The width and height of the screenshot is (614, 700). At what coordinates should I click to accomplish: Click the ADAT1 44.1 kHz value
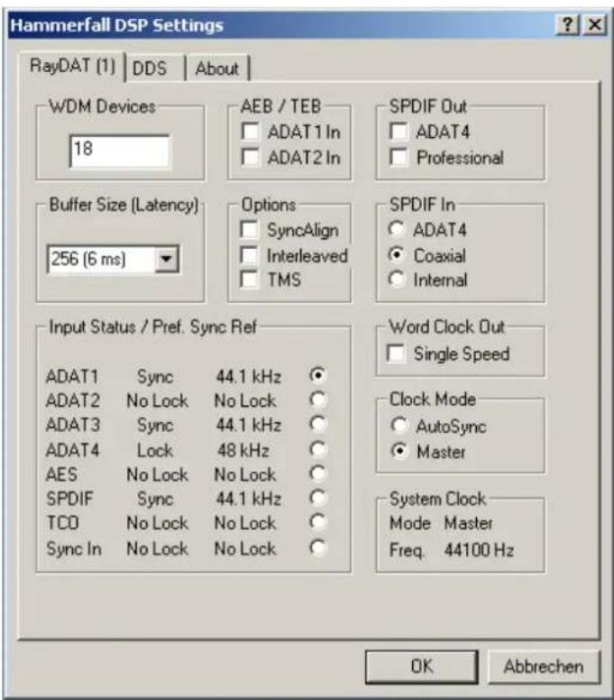[249, 377]
